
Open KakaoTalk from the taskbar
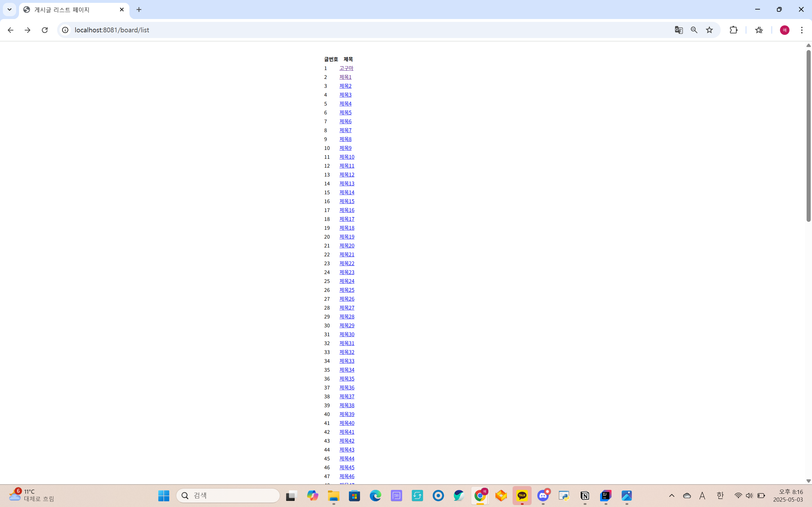click(522, 496)
